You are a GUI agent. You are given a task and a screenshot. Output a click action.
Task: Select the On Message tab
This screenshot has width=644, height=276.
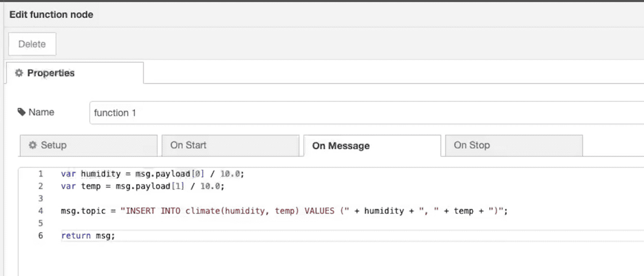tap(372, 145)
